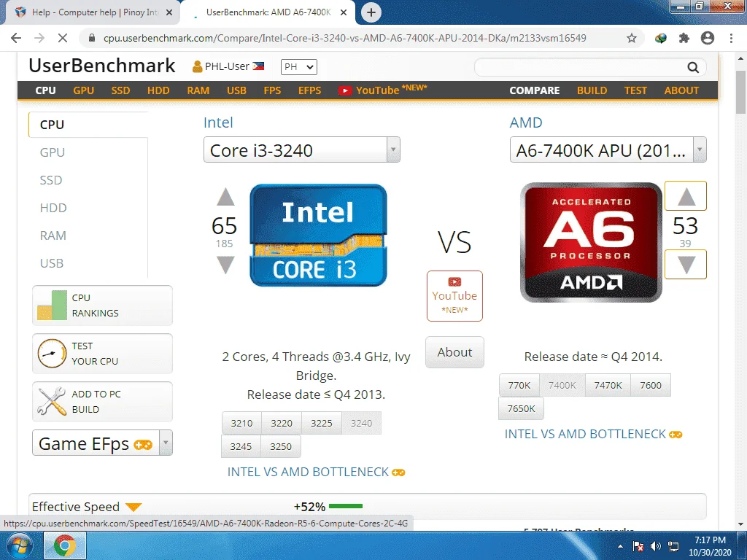Image resolution: width=747 pixels, height=560 pixels.
Task: Click the Action Center flag tray icon
Action: coord(638,546)
